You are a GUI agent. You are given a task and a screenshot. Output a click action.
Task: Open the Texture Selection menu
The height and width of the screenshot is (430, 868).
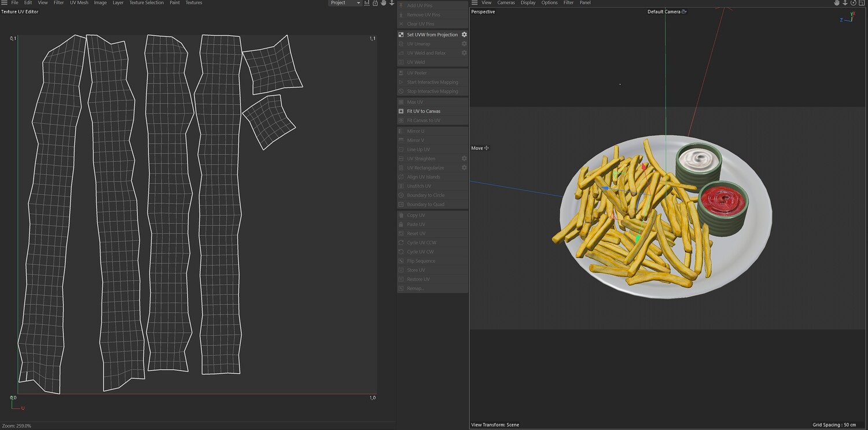click(146, 3)
